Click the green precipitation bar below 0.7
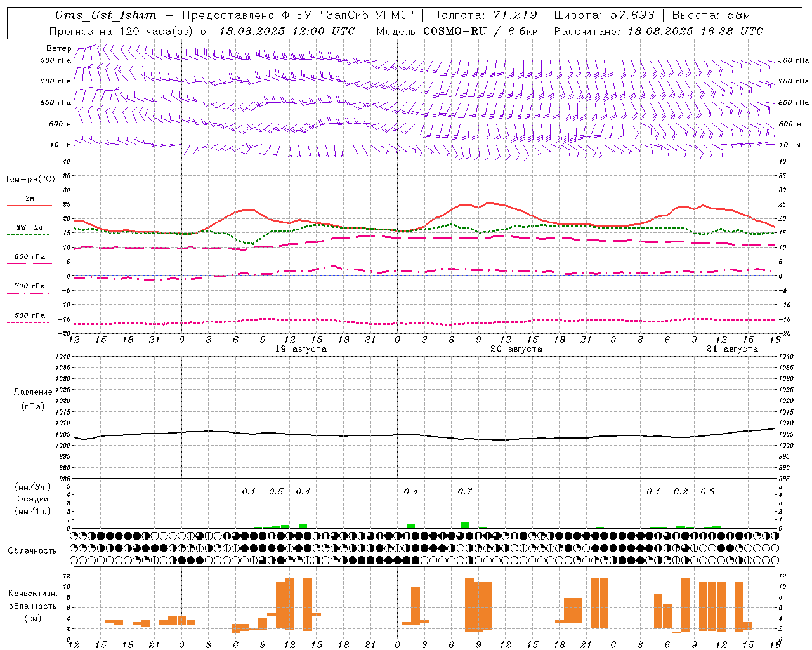Viewport: 812px width, 650px height. [465, 525]
